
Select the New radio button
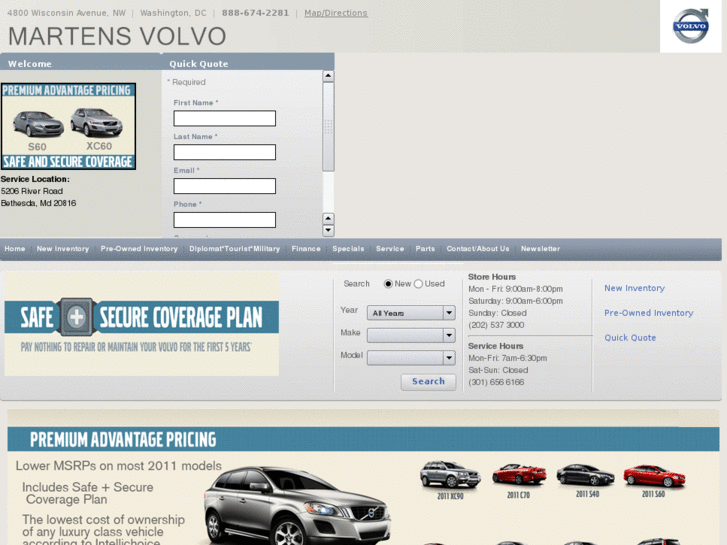(x=388, y=284)
